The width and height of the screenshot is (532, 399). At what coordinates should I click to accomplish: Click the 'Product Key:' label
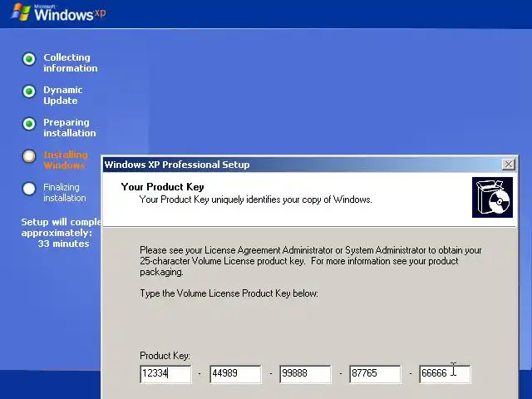(x=165, y=356)
